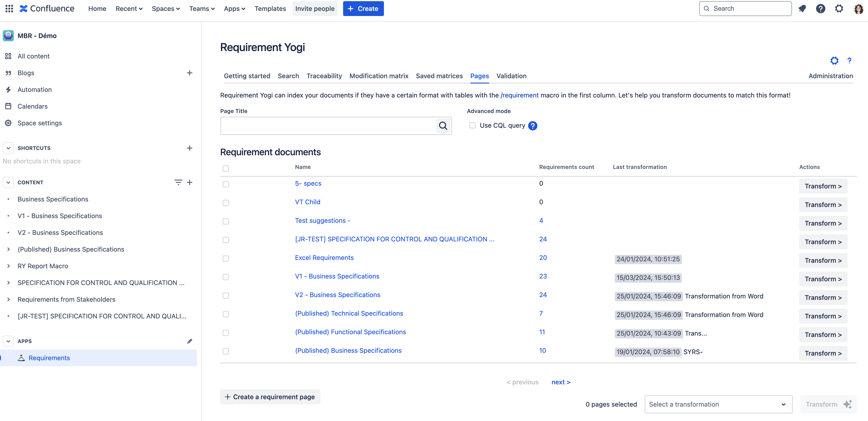
Task: Switch to the Validation tab
Action: pos(511,76)
